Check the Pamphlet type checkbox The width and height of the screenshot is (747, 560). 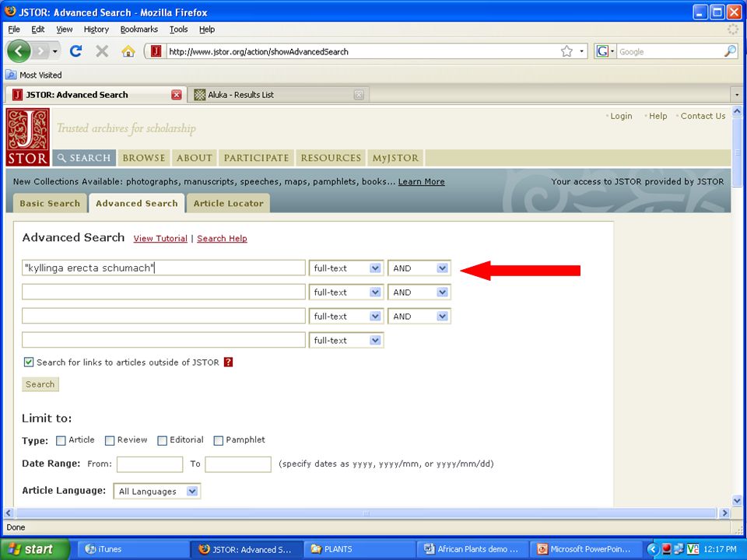pyautogui.click(x=218, y=440)
